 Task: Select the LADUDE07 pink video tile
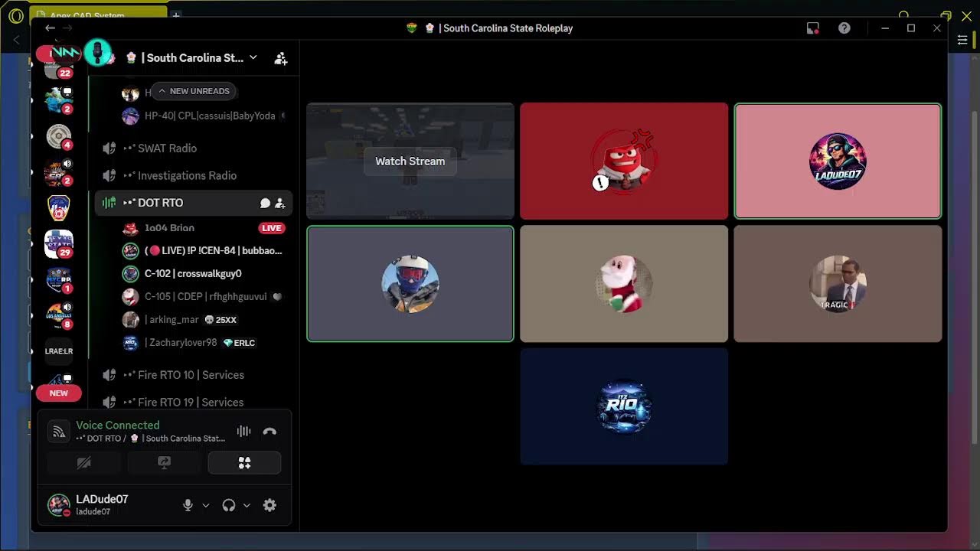point(838,161)
